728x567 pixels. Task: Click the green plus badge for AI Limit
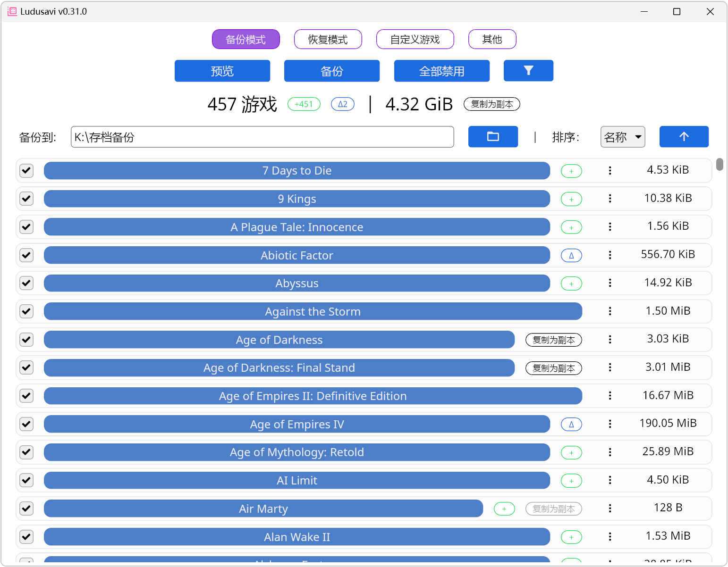pyautogui.click(x=571, y=481)
